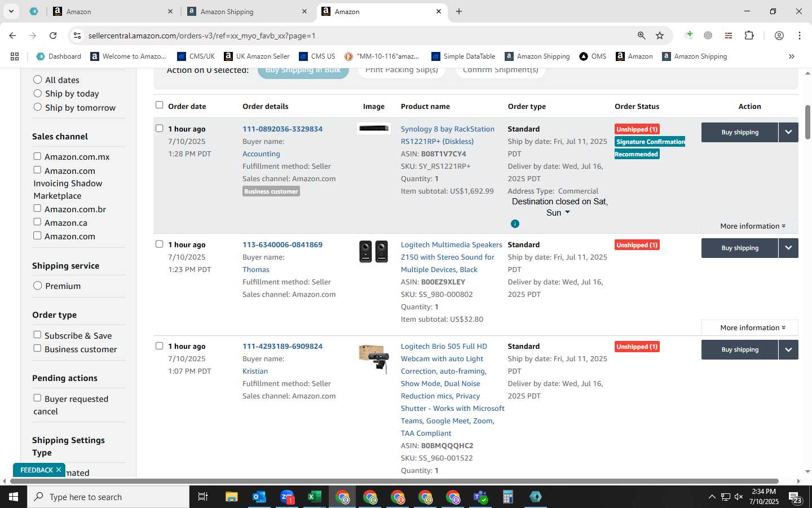The image size is (812, 508).
Task: Open a new tab with the plus icon
Action: 459,11
